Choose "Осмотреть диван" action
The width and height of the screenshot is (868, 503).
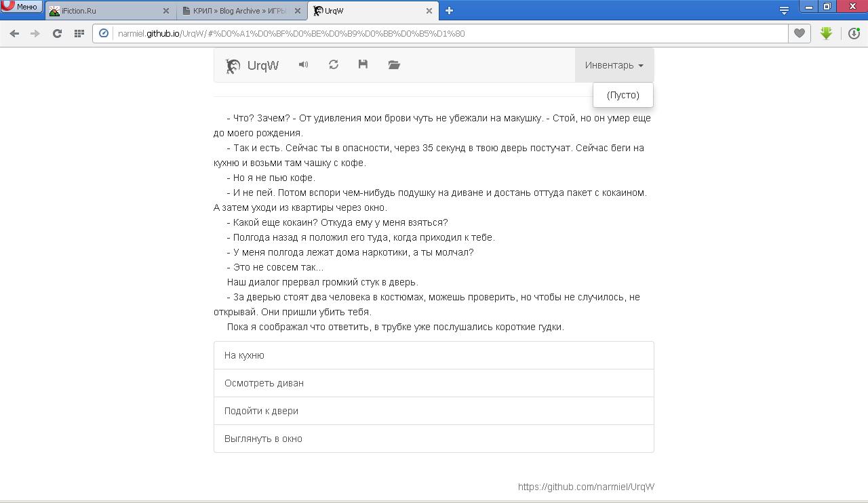433,383
